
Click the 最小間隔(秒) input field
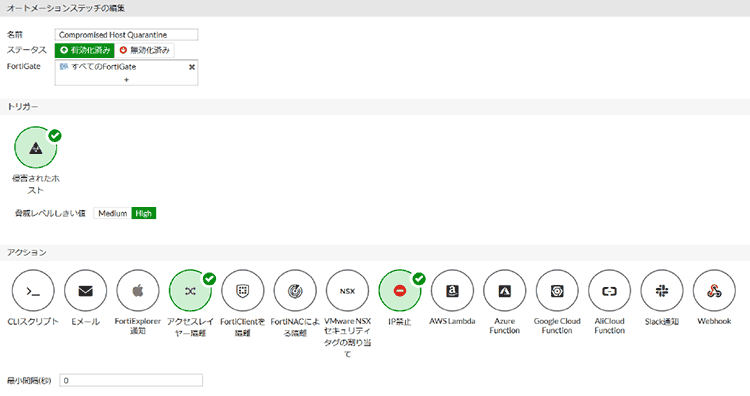[131, 381]
